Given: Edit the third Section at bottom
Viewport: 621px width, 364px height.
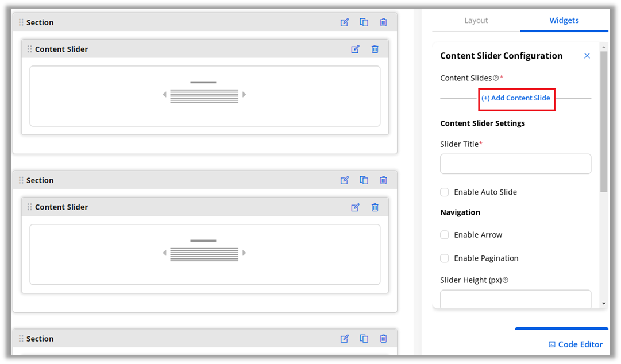Looking at the screenshot, I should click(345, 339).
